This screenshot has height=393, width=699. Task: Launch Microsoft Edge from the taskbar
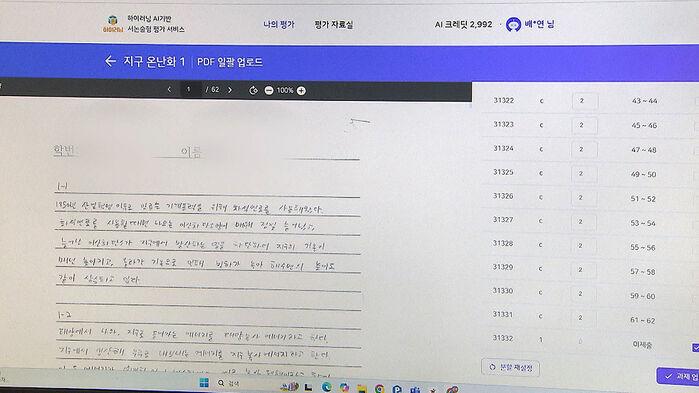click(x=327, y=387)
